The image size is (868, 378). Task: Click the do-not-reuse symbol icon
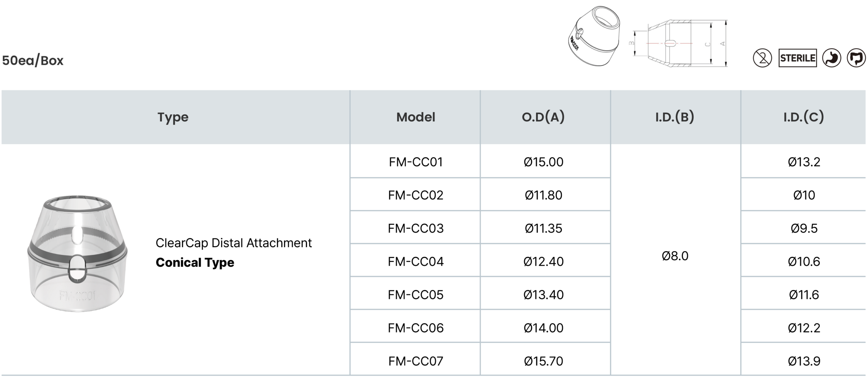pos(762,58)
